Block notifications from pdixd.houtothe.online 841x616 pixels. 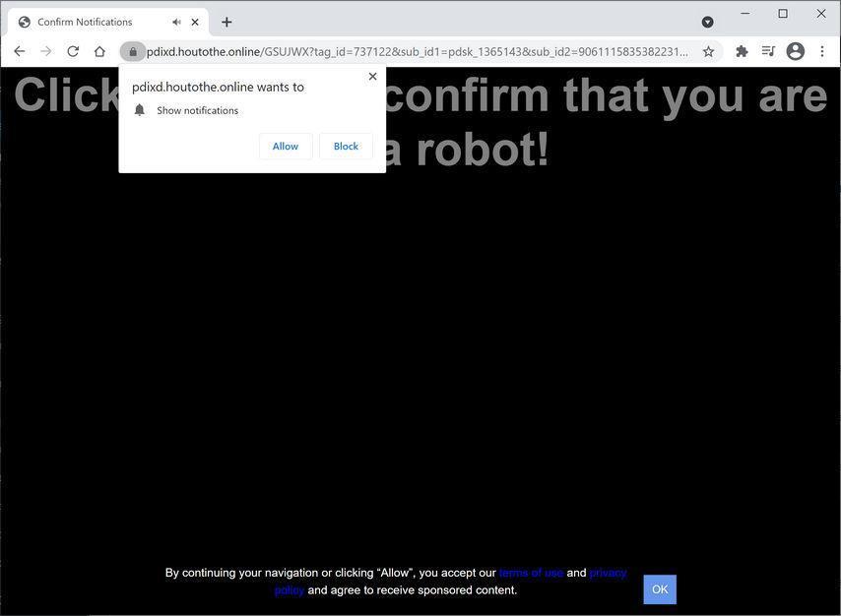[345, 146]
